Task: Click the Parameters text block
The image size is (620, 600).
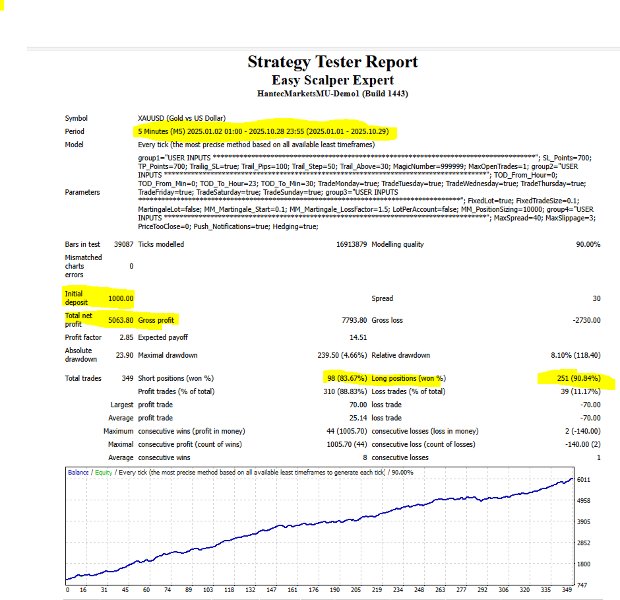Action: [x=366, y=192]
